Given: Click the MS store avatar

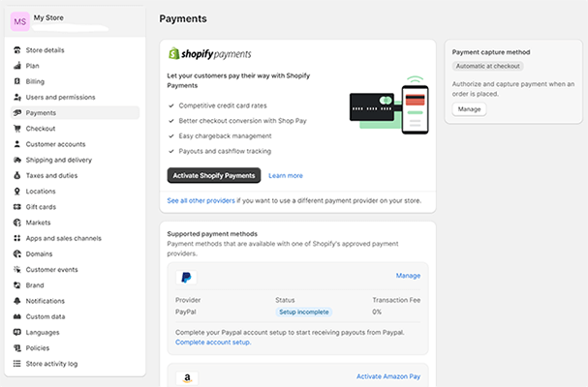Looking at the screenshot, I should pos(19,22).
